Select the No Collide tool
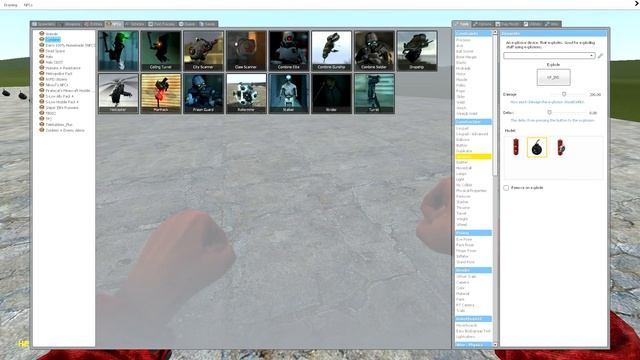The height and width of the screenshot is (360, 640). 464,185
